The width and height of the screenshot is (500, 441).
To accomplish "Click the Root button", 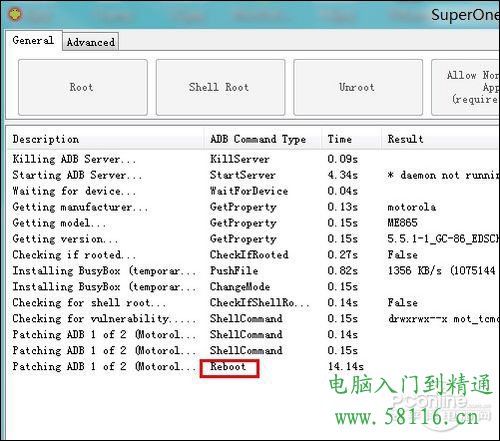I will (83, 87).
